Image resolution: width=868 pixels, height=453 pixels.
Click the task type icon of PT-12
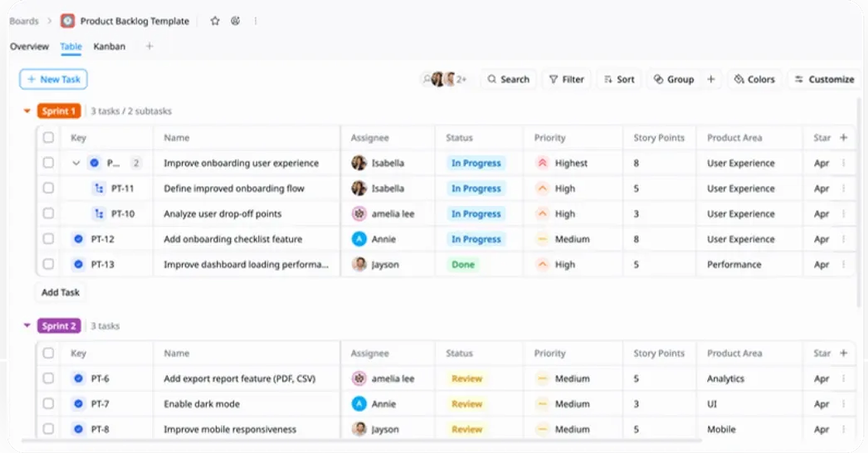(x=78, y=239)
